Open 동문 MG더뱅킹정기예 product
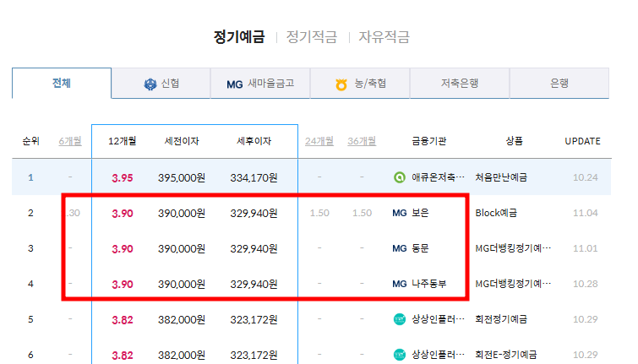 [514, 248]
